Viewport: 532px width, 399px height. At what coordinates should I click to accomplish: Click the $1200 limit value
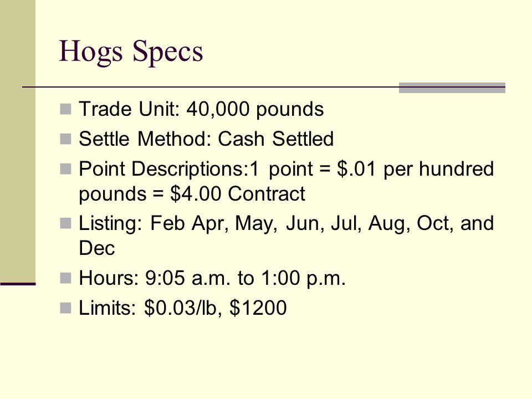coord(258,308)
